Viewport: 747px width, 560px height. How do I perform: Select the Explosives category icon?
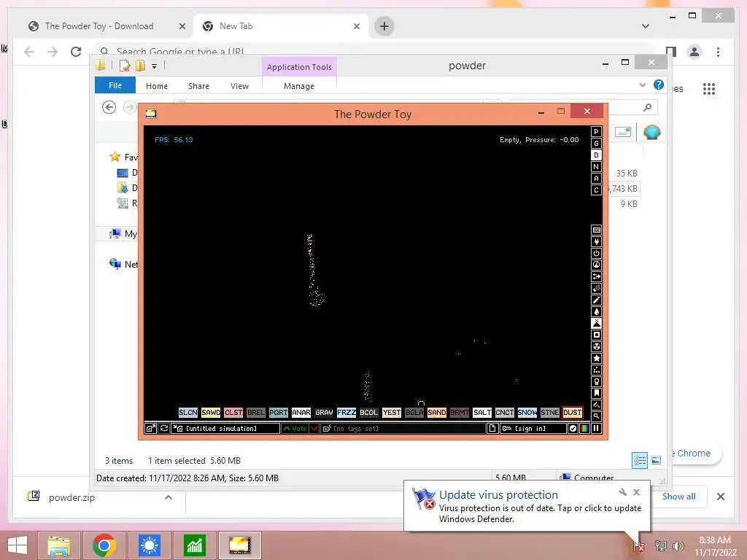[x=596, y=289]
